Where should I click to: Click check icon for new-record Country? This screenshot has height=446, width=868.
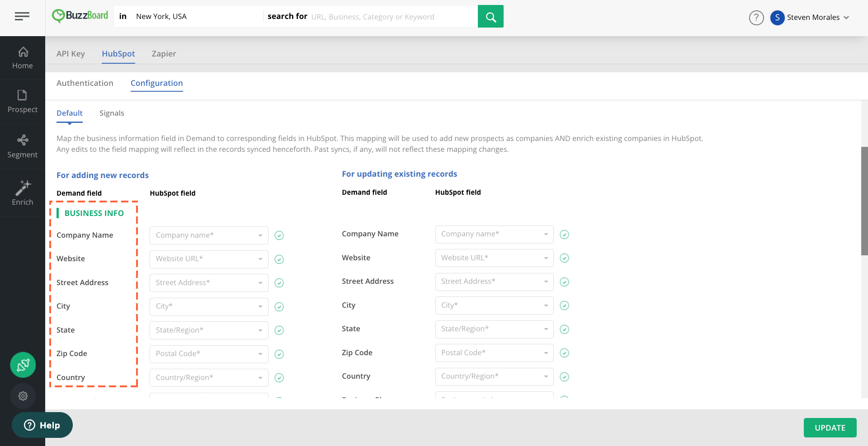pyautogui.click(x=279, y=378)
